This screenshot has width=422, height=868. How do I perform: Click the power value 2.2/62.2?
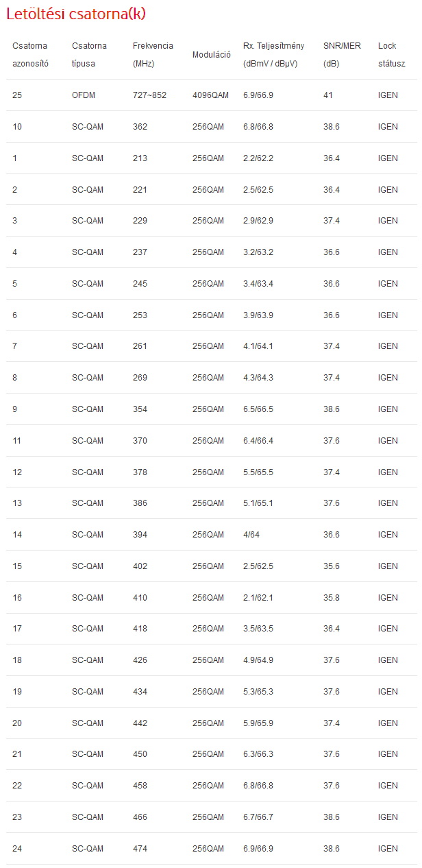pos(258,158)
